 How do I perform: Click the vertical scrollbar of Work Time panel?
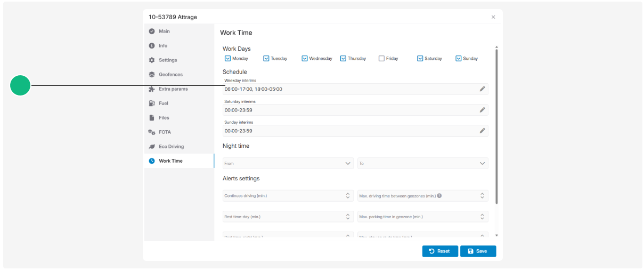coord(496,126)
